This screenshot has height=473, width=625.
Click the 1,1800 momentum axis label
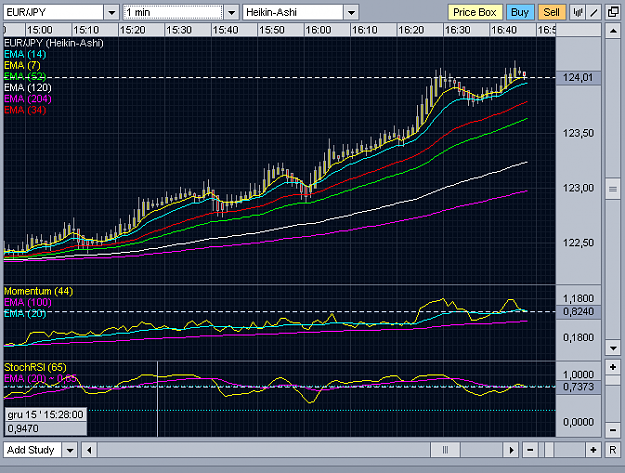(578, 298)
